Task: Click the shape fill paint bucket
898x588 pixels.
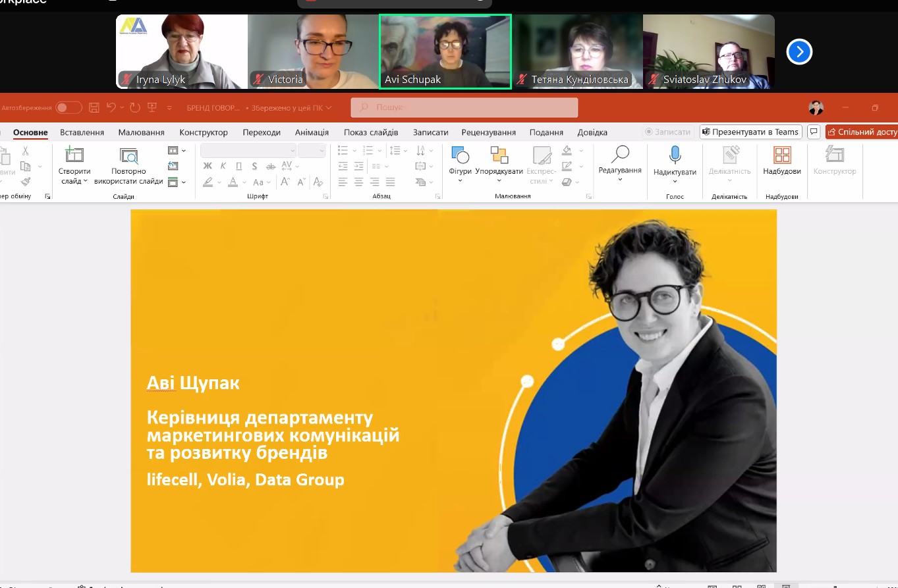Action: [x=567, y=151]
